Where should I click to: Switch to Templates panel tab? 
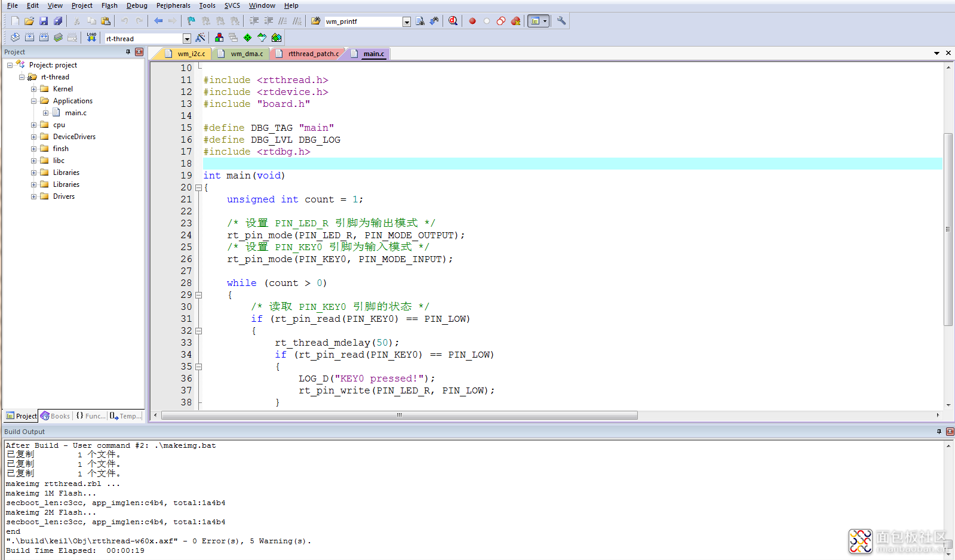(126, 416)
